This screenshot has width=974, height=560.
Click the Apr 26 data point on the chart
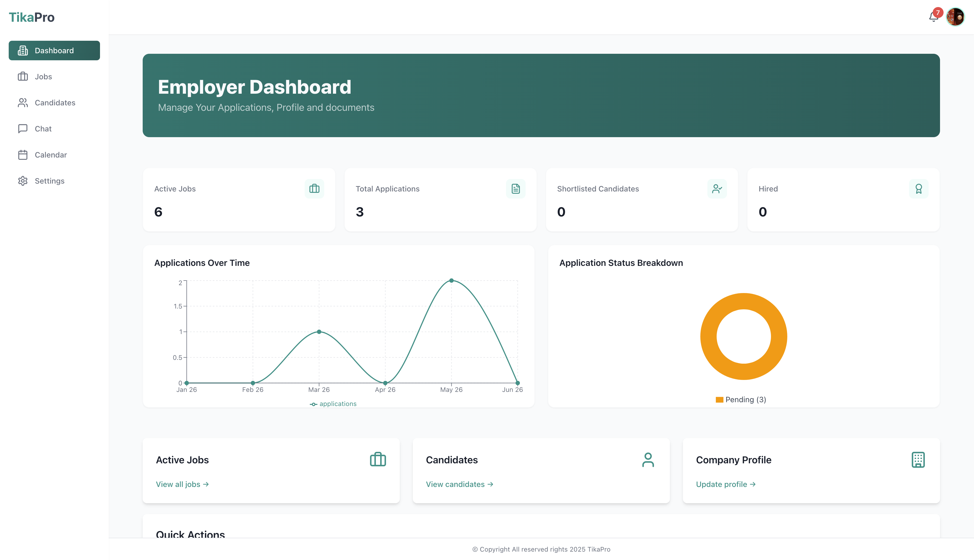[x=385, y=383]
